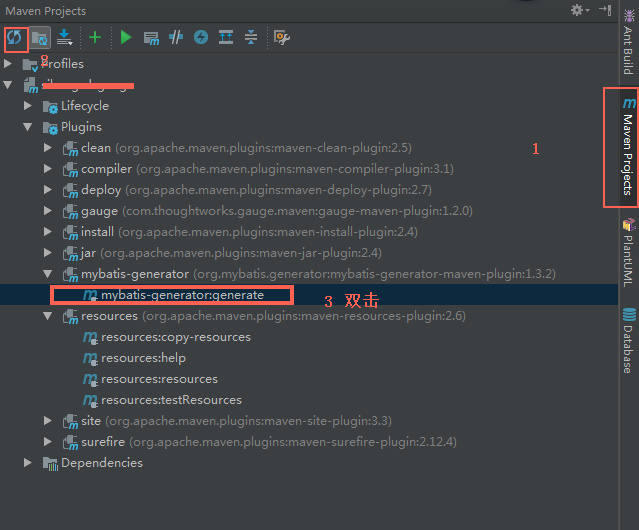Open Execute Maven Goal icon
Image resolution: width=639 pixels, height=530 pixels.
pyautogui.click(x=151, y=38)
